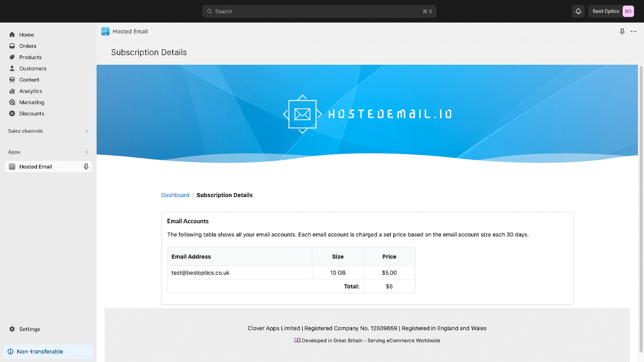Open Settings from the sidebar
Image resolution: width=644 pixels, height=362 pixels.
point(30,329)
